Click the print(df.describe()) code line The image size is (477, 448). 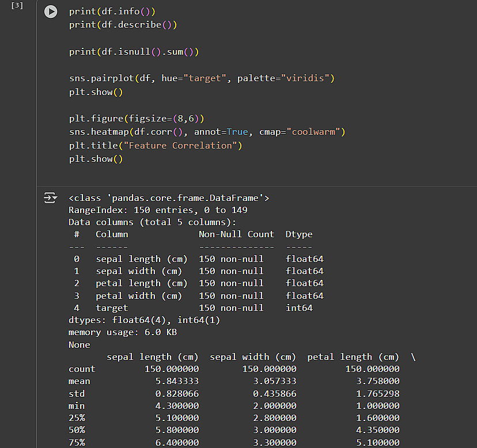(123, 25)
